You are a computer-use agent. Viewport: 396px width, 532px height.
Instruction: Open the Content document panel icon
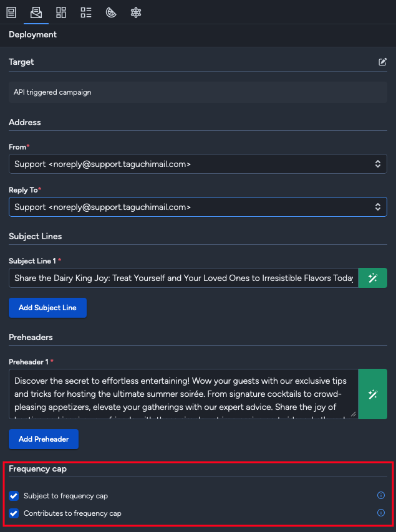point(11,12)
